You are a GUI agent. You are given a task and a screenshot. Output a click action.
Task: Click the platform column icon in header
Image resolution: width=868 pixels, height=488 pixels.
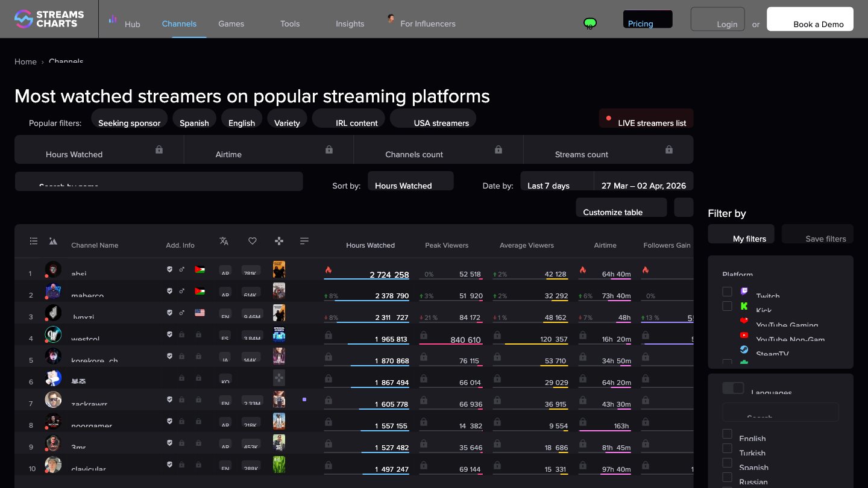pos(53,241)
